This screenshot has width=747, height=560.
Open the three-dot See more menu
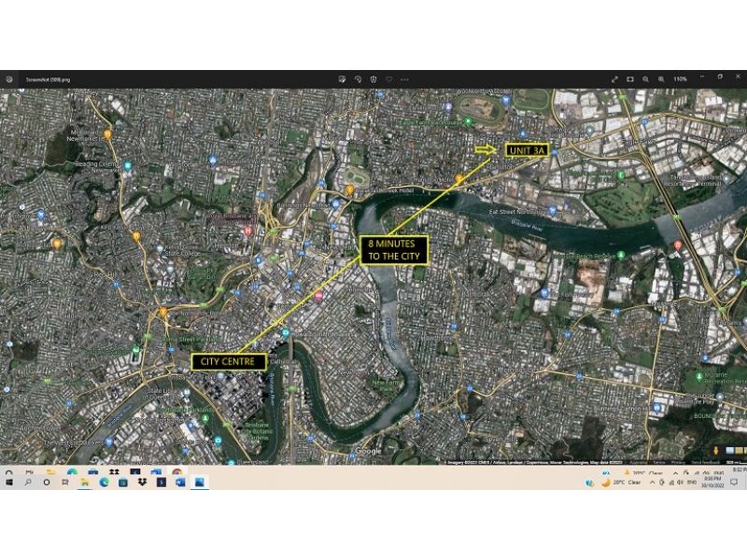point(403,79)
